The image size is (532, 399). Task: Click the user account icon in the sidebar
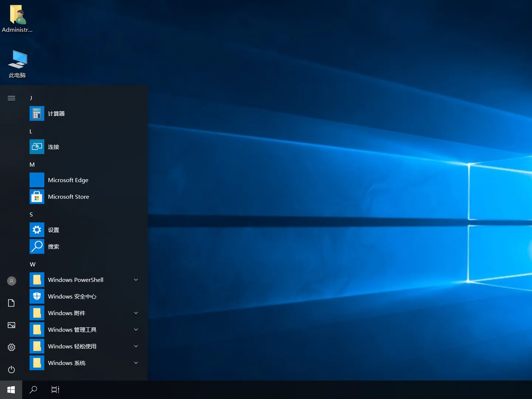[11, 281]
